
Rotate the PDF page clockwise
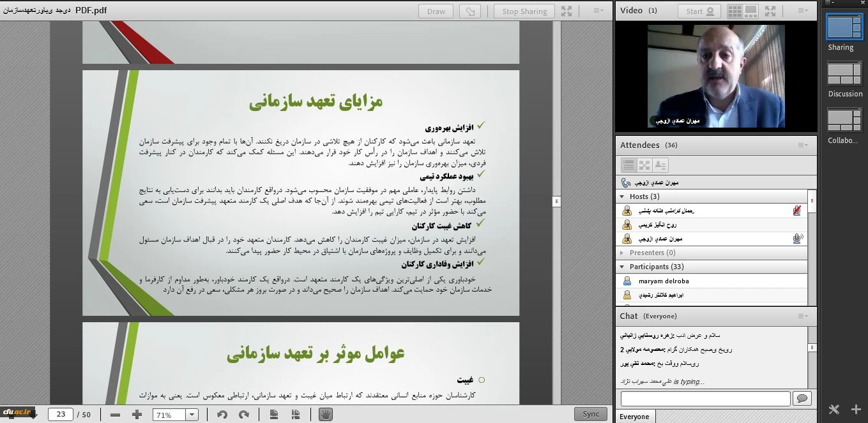coord(243,415)
